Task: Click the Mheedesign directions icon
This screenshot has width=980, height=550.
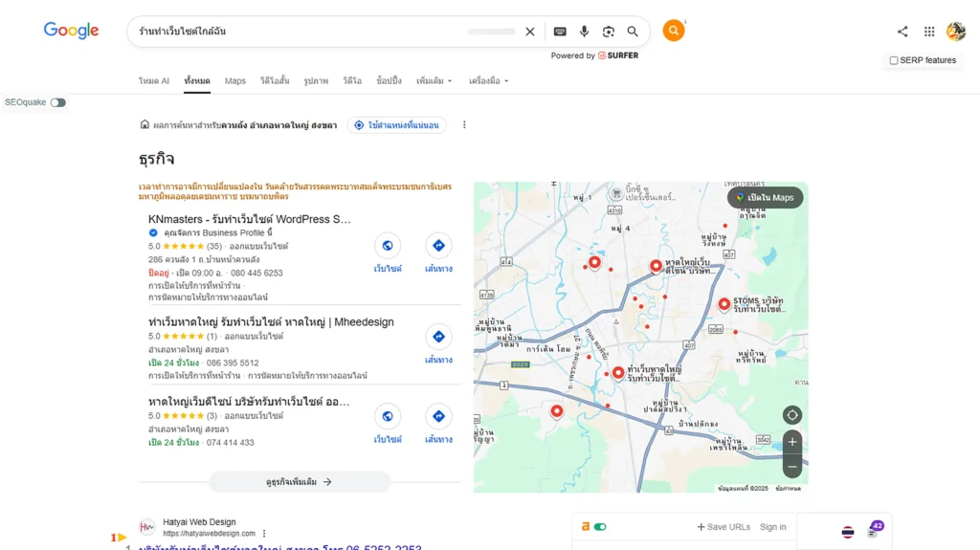Action: point(438,337)
